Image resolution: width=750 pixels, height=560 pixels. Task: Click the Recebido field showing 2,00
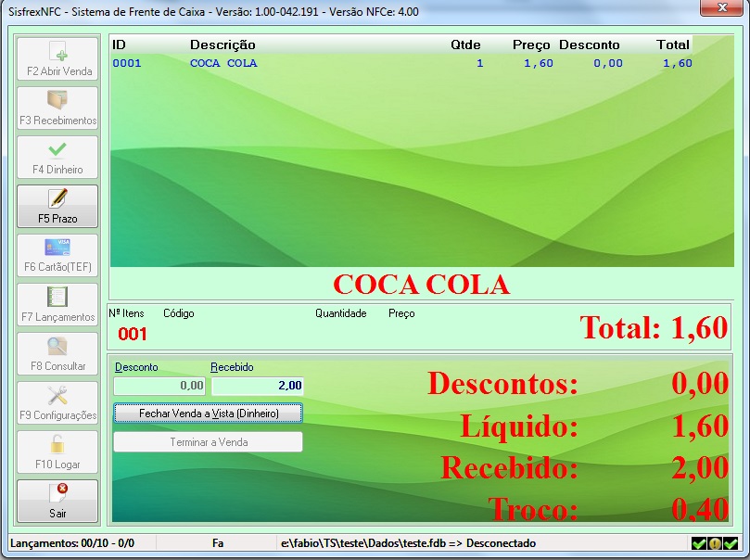(258, 386)
